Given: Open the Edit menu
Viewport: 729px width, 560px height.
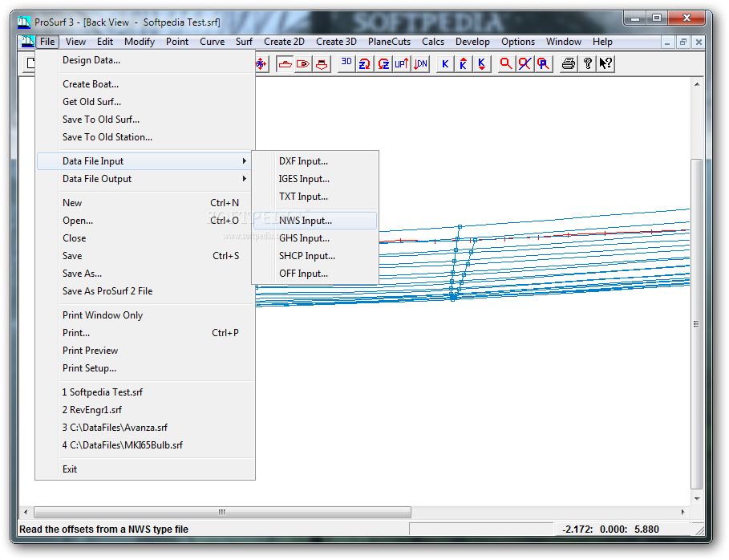Looking at the screenshot, I should pyautogui.click(x=104, y=42).
